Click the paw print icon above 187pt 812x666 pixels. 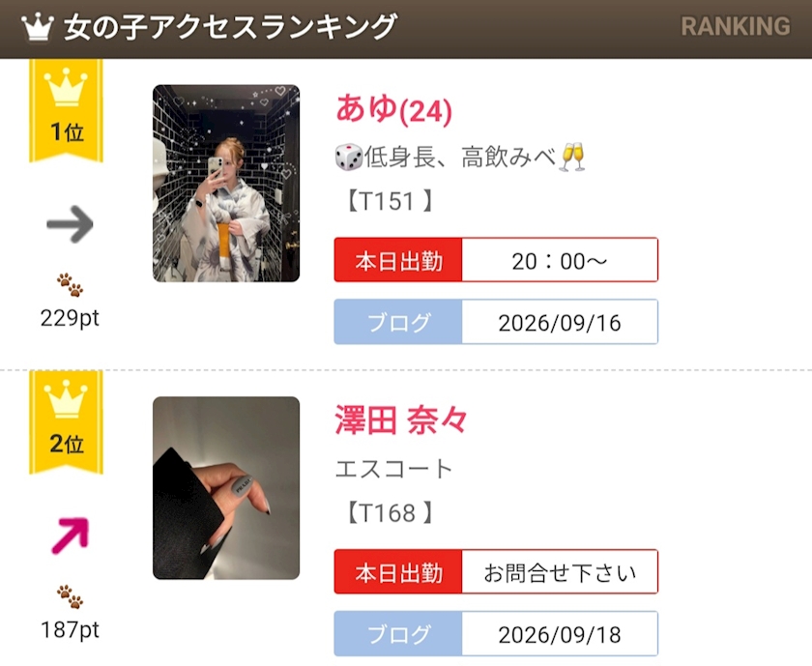tap(70, 596)
